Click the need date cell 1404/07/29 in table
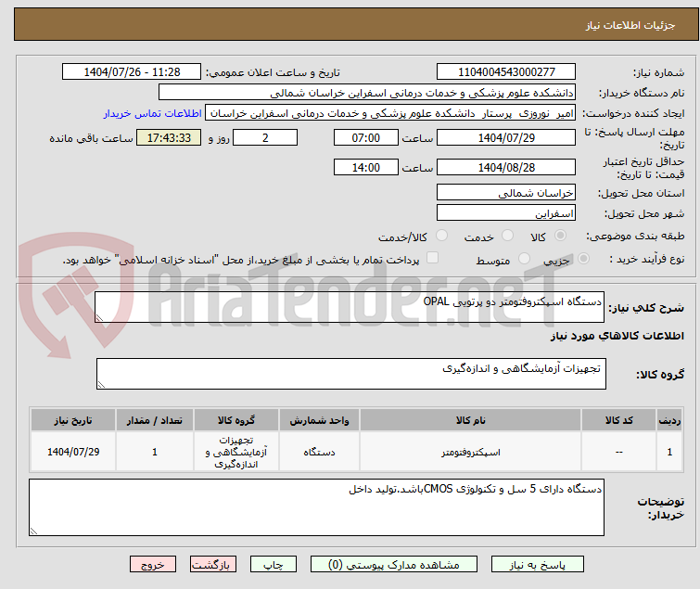Viewport: 700px width, 589px height. pos(73,452)
